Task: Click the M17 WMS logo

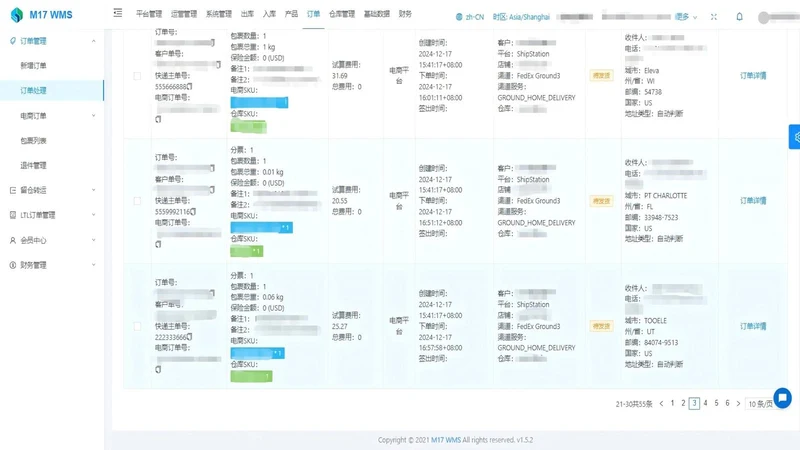Action: tap(41, 15)
